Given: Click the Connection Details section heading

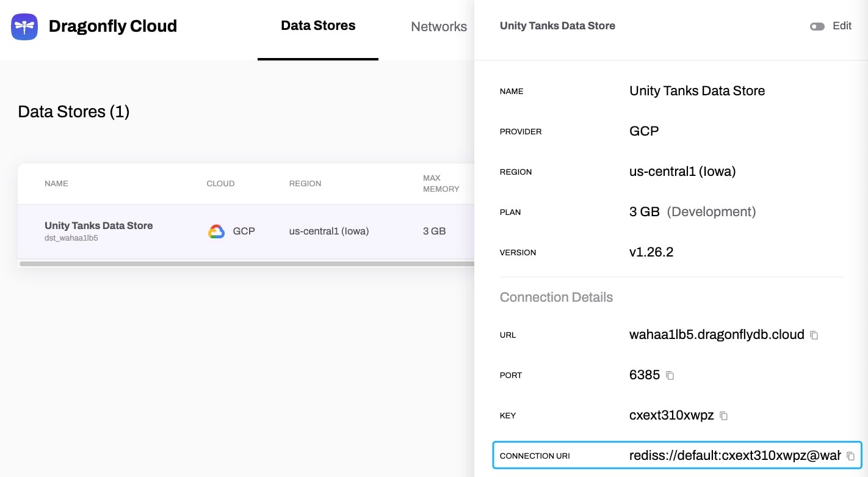Looking at the screenshot, I should [x=556, y=297].
